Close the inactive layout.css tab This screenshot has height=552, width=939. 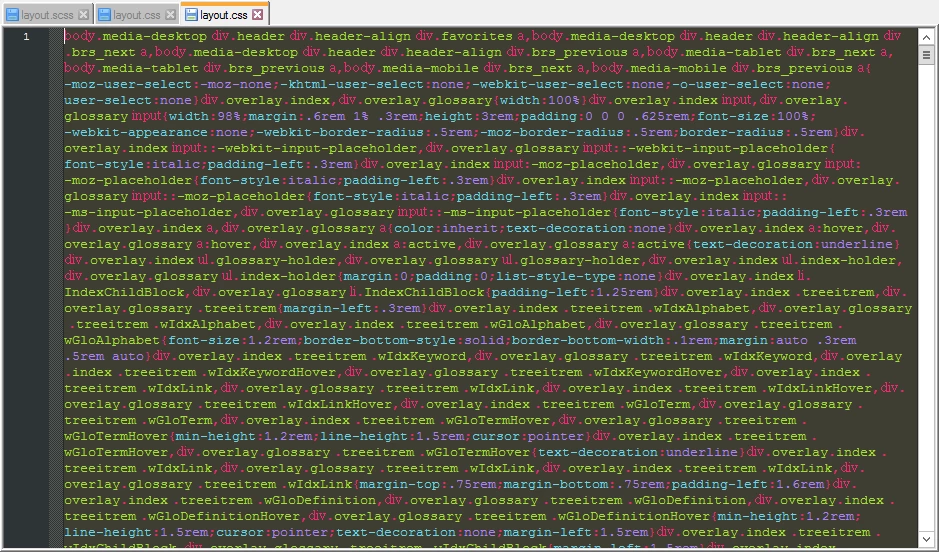coord(171,15)
